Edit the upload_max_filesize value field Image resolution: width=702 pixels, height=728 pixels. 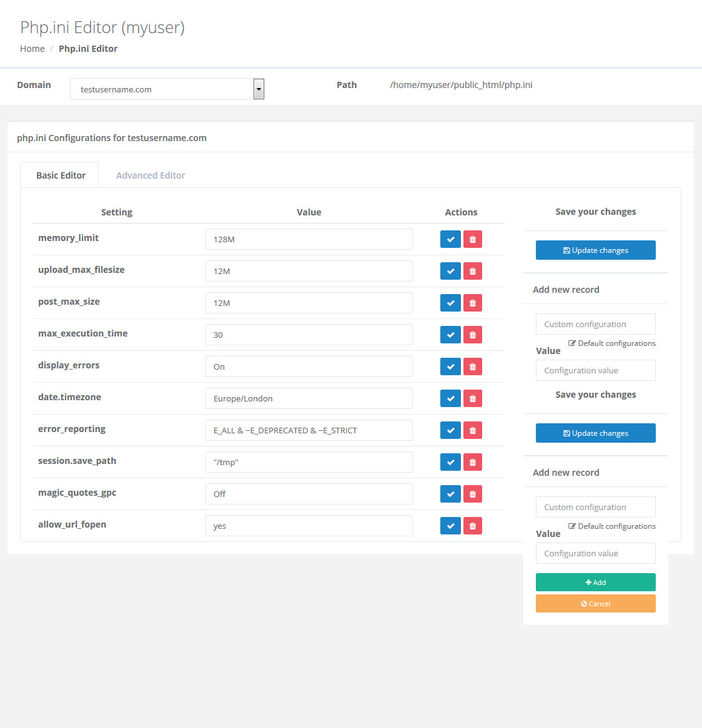[309, 271]
